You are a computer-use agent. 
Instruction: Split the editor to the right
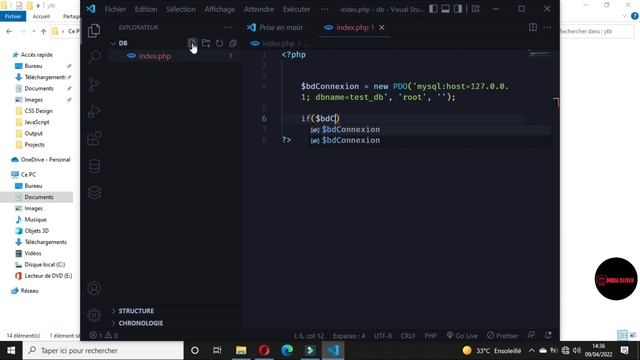click(x=533, y=27)
